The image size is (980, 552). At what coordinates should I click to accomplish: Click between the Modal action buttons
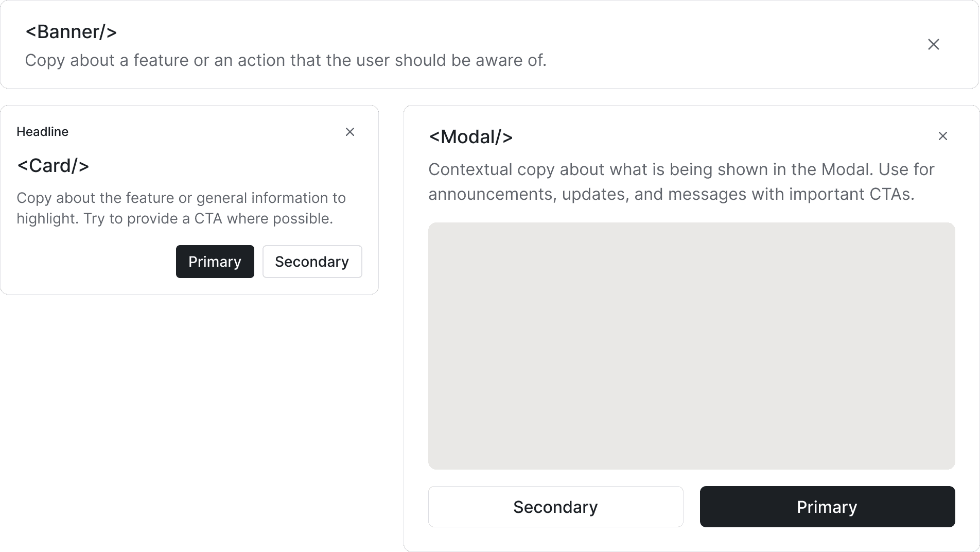click(692, 507)
